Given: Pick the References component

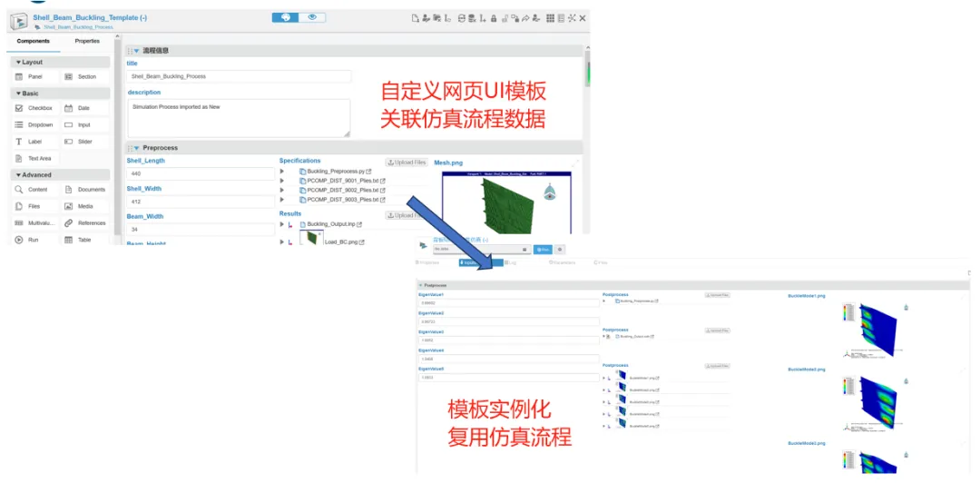Looking at the screenshot, I should [x=91, y=223].
